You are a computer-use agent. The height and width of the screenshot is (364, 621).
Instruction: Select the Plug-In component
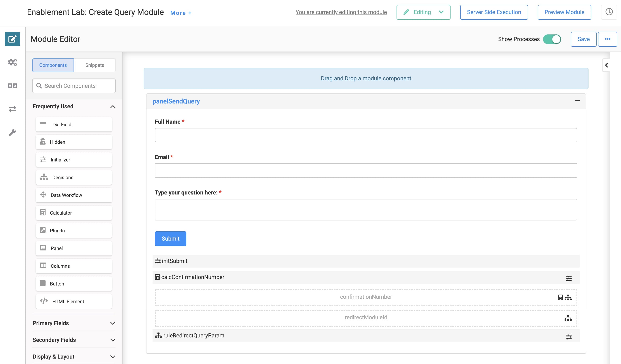click(74, 231)
